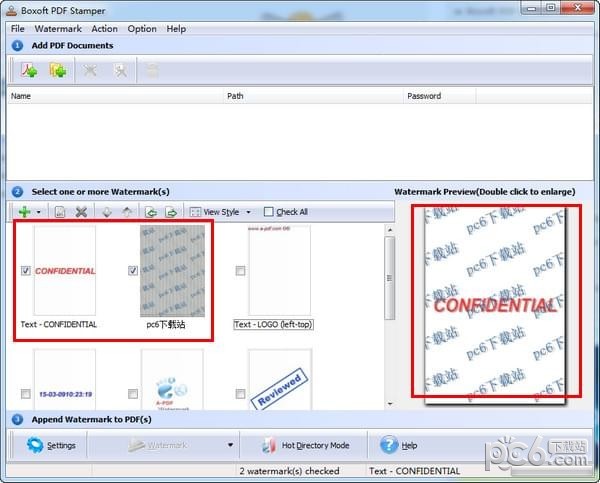Click the Export watermark green right-arrow icon
Image resolution: width=600 pixels, height=483 pixels.
171,212
